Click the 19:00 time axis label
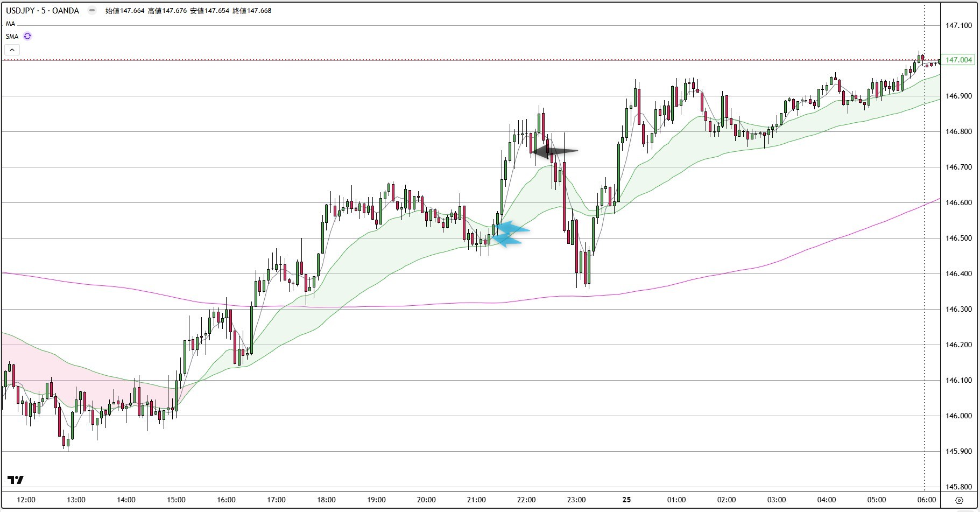The width and height of the screenshot is (980, 512). click(376, 500)
